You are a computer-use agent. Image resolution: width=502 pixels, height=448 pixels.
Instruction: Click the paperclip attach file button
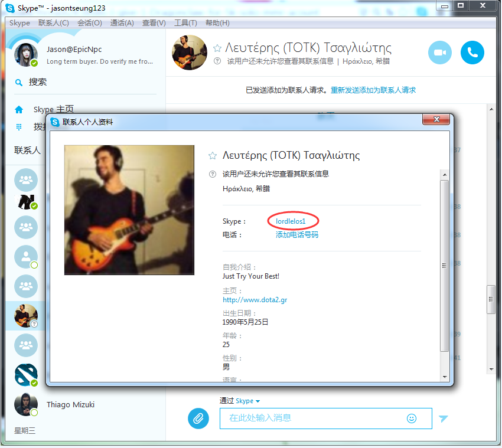(x=198, y=418)
